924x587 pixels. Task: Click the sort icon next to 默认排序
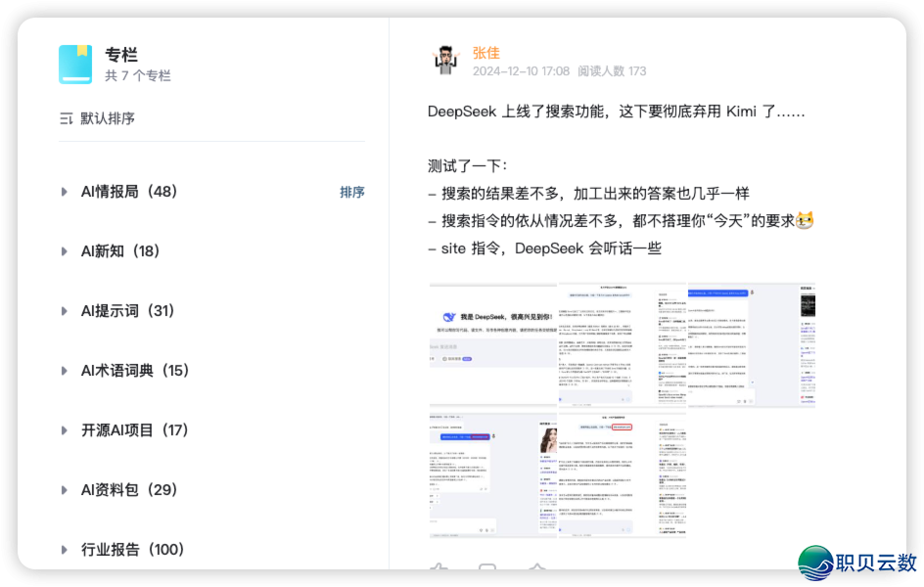(65, 117)
